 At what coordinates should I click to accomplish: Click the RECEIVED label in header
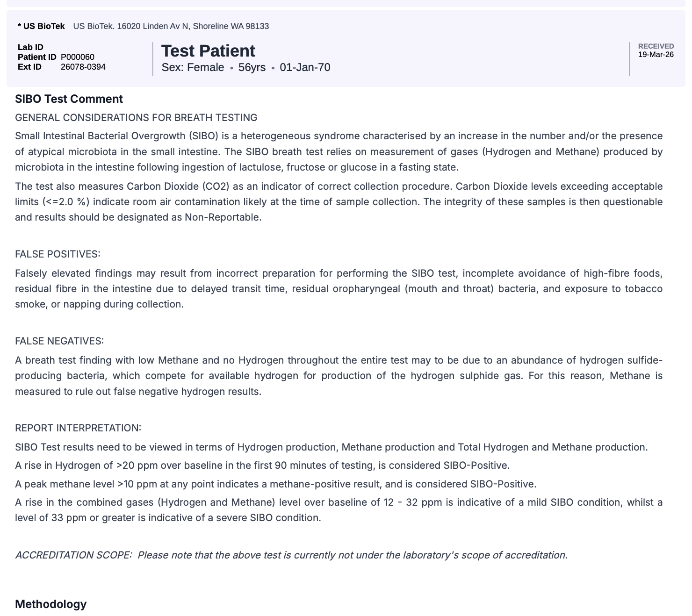pos(656,46)
